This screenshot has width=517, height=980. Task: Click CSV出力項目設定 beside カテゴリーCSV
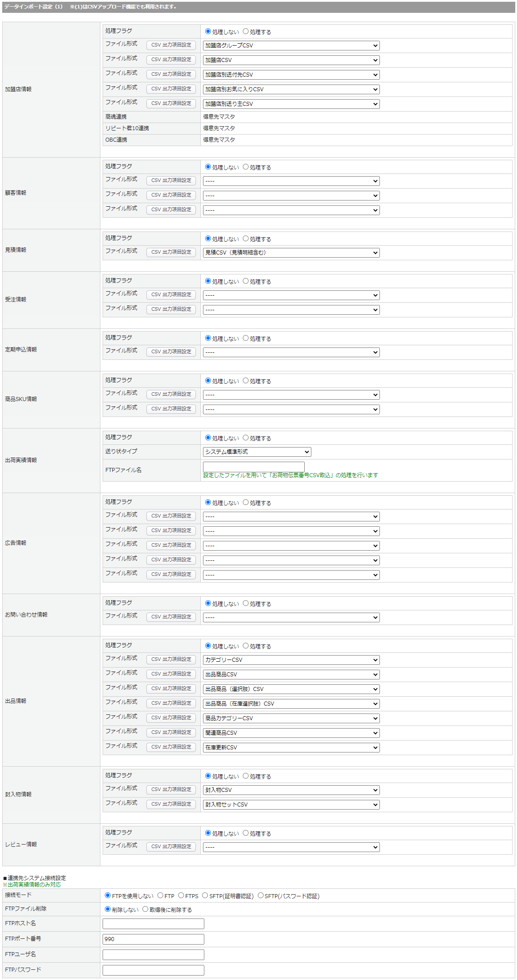[171, 659]
